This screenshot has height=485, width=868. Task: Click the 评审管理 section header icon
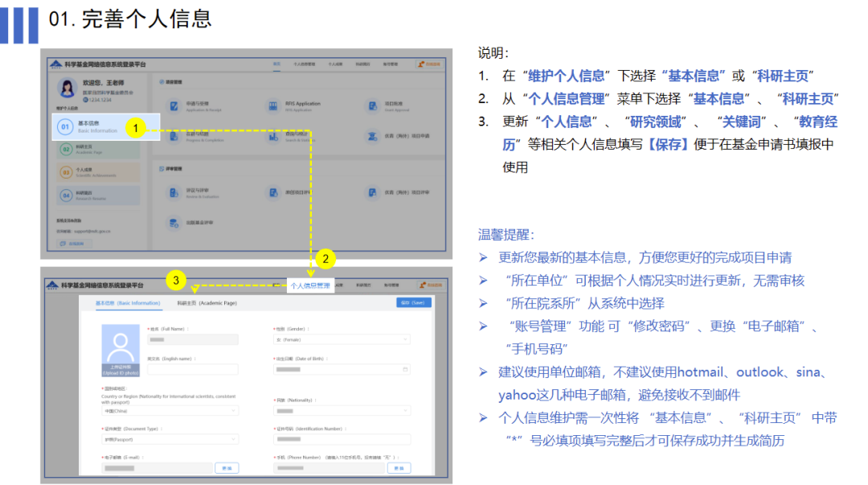(162, 168)
